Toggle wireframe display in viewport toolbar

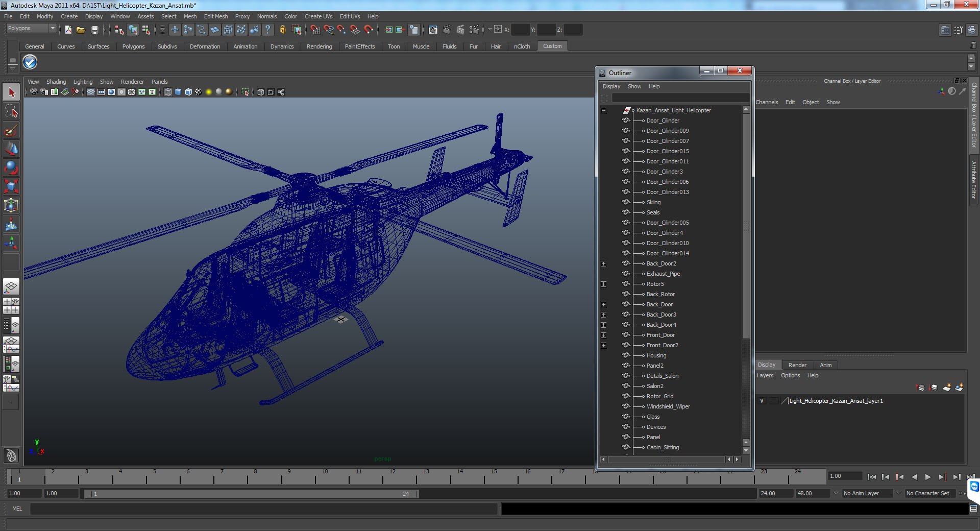[168, 92]
